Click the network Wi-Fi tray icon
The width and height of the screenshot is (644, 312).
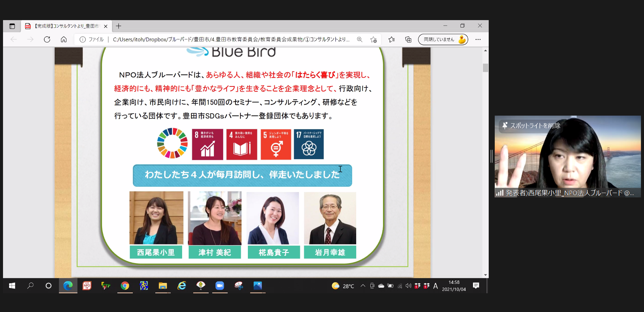point(399,286)
